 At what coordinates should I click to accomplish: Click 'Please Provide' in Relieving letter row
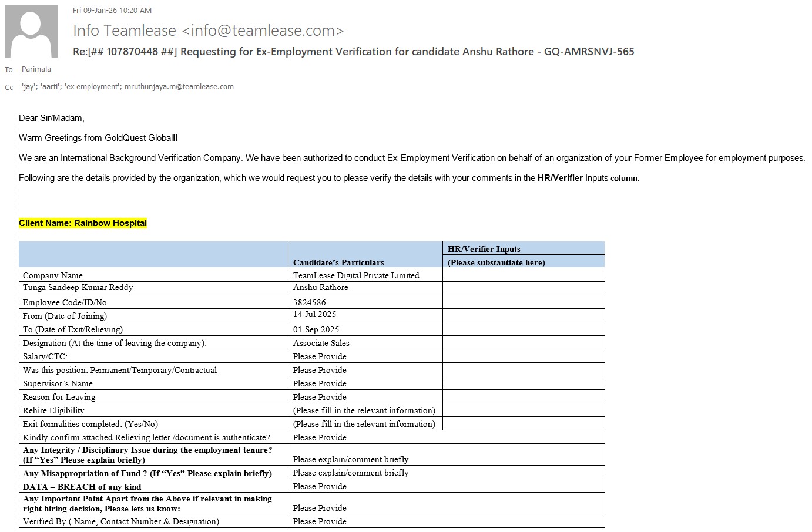click(320, 437)
